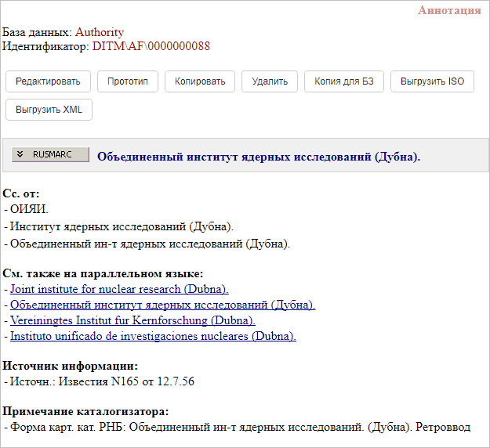Screen dimensions: 490x448
Task: Select the bold record title heading
Action: 259,157
